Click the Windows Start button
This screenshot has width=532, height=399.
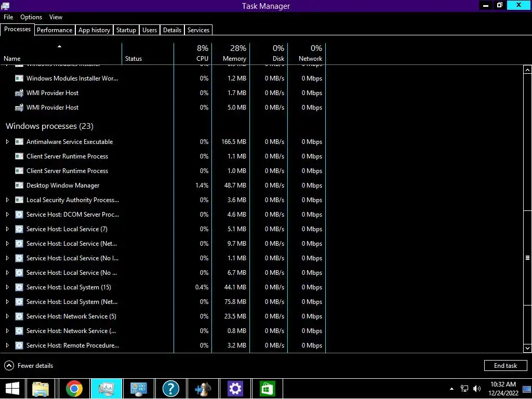point(12,389)
